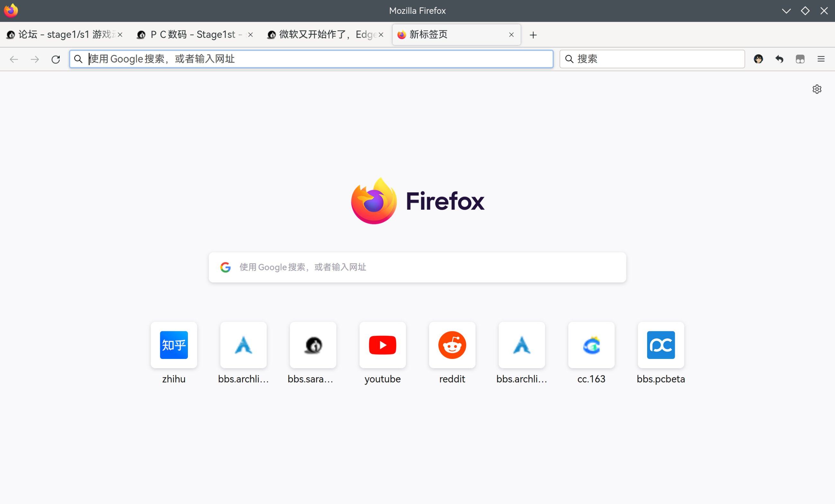Click the undo arrow extension icon
This screenshot has width=835, height=504.
click(x=779, y=59)
